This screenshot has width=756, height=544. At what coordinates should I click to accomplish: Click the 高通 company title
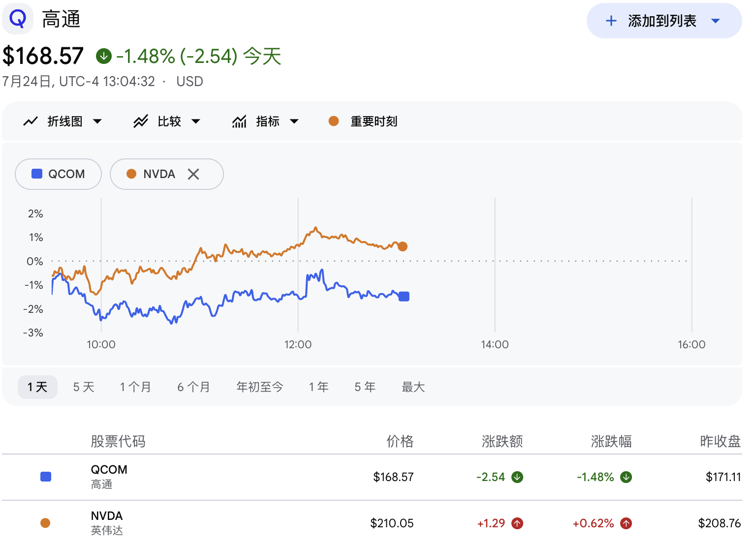tap(61, 19)
